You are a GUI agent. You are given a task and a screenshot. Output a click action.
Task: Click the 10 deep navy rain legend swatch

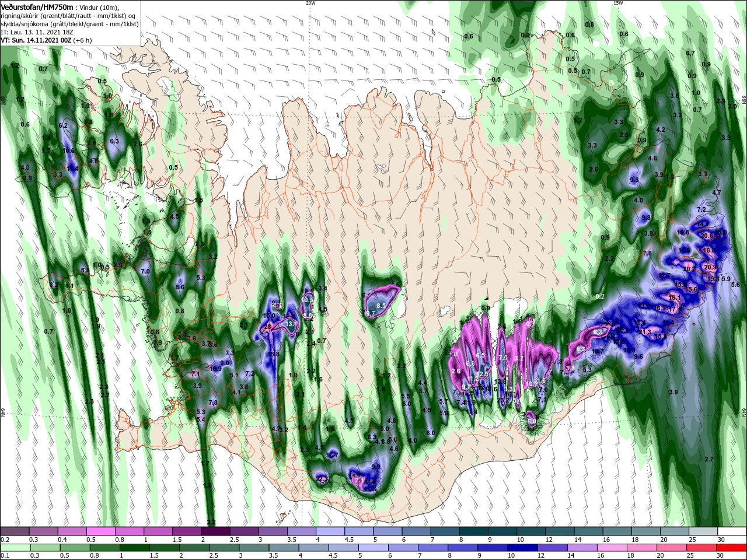522,548
